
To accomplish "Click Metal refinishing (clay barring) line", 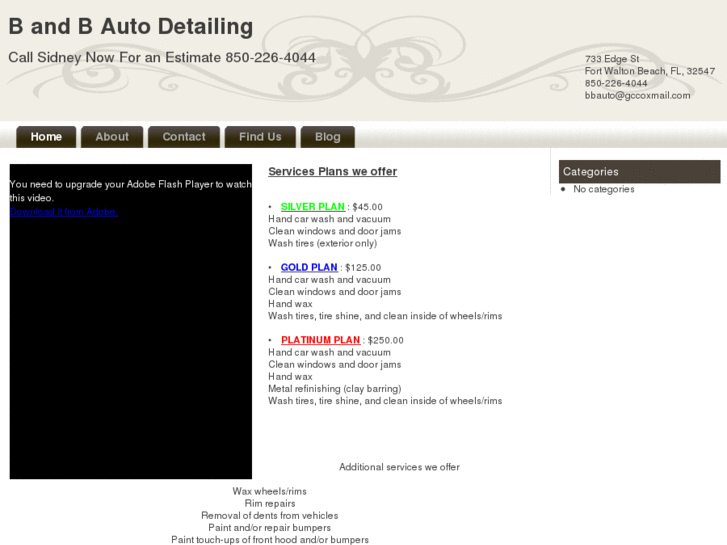I will click(x=335, y=389).
